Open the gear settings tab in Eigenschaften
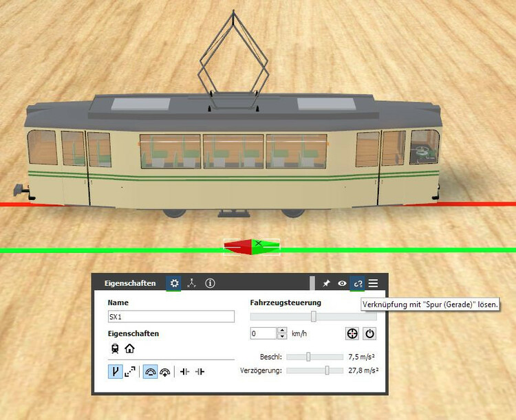The width and height of the screenshot is (516, 420). [174, 283]
